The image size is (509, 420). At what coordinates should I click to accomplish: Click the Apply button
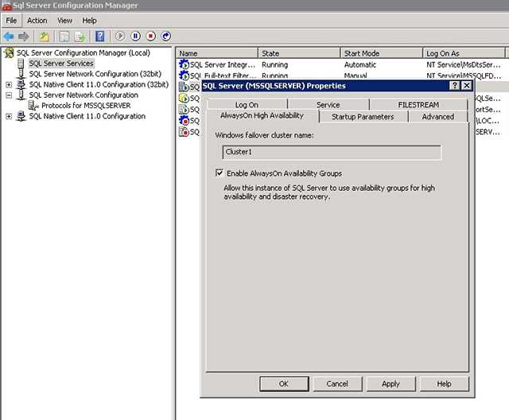(390, 383)
